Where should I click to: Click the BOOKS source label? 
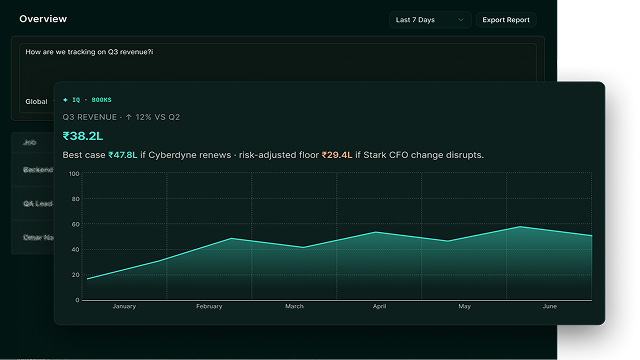pyautogui.click(x=101, y=100)
